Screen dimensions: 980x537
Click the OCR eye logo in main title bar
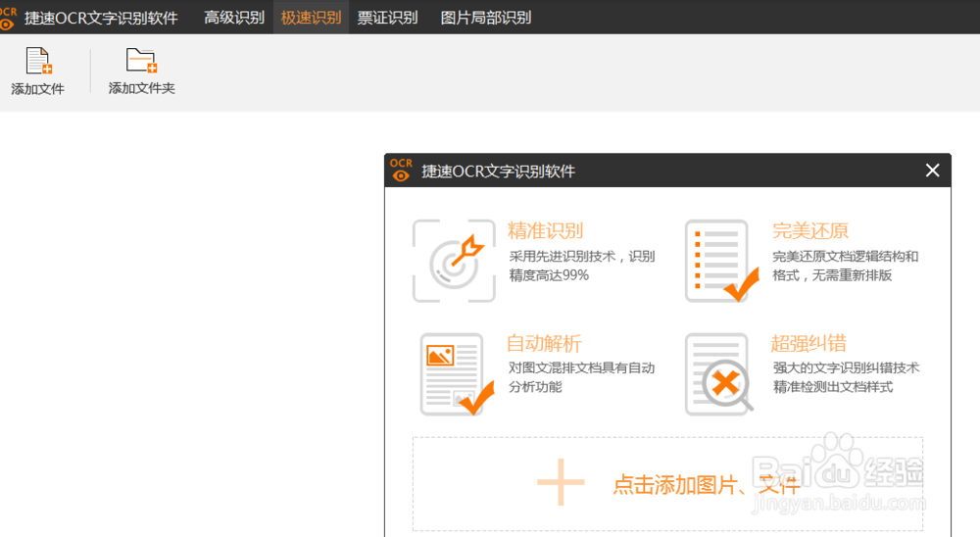pyautogui.click(x=8, y=19)
